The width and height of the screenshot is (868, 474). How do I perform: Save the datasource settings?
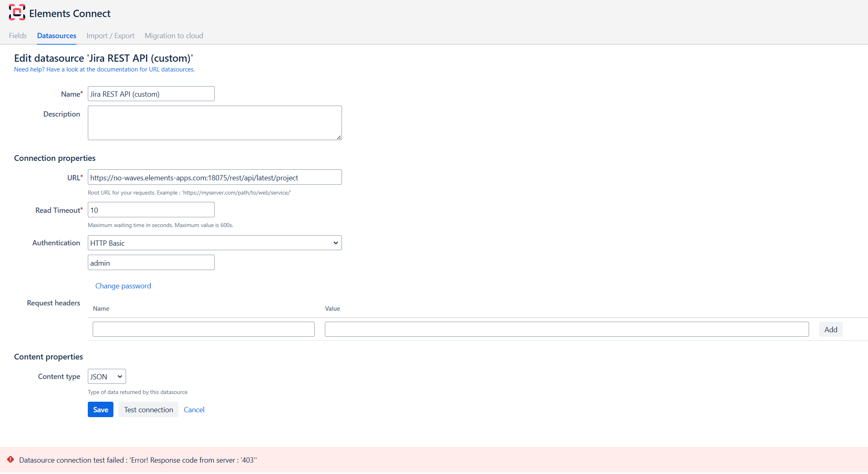pos(100,410)
